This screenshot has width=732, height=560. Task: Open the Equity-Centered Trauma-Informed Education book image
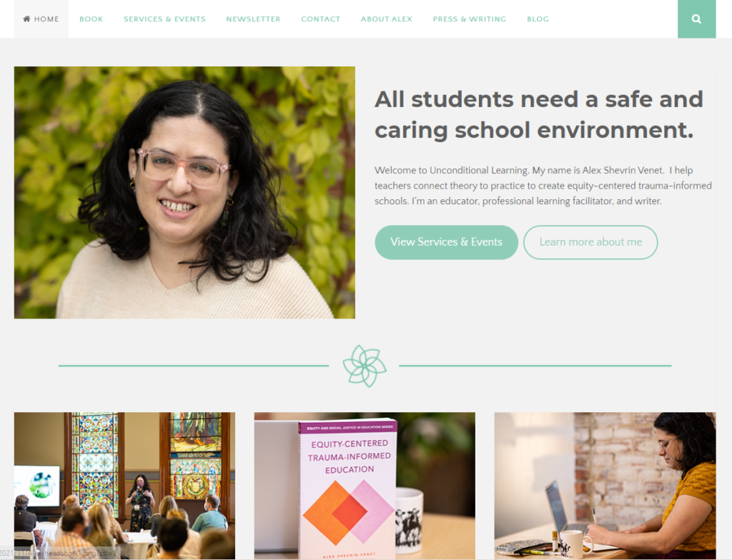[x=365, y=485]
